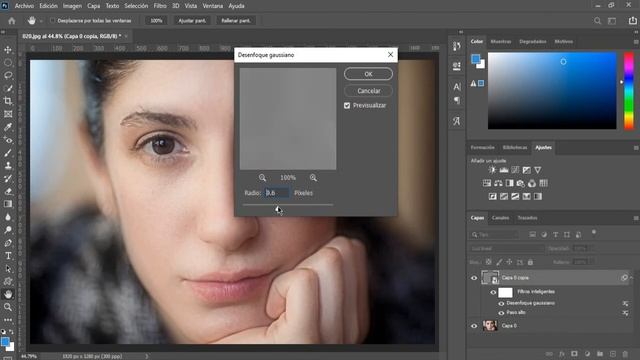Select the Path Selection arrow tool
Screen dimensions: 640x360
[8, 269]
